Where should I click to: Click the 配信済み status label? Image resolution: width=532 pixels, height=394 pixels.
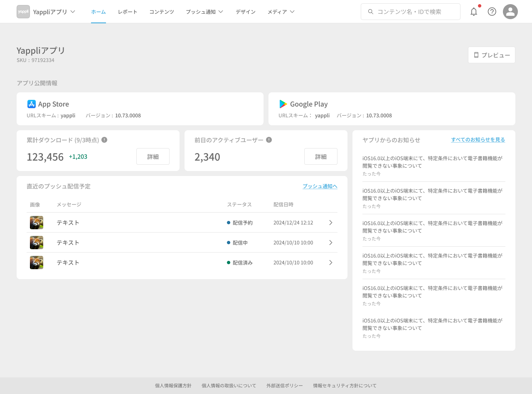[x=243, y=263]
